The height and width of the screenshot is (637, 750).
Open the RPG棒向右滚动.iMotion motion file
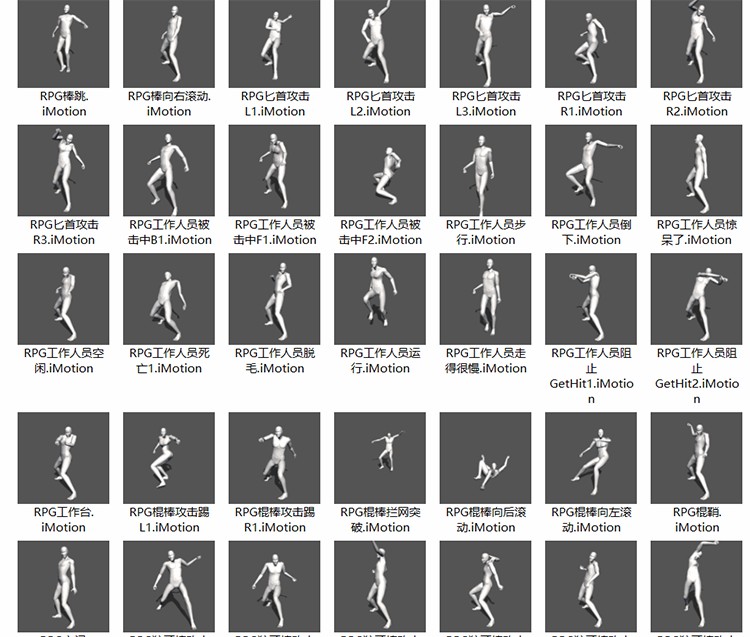coord(169,43)
